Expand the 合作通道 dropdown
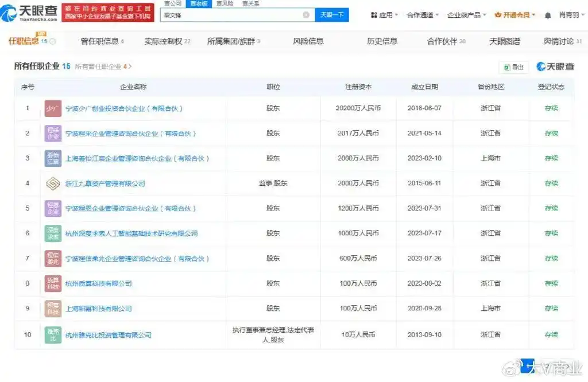Image resolution: width=588 pixels, height=382 pixels. click(422, 15)
